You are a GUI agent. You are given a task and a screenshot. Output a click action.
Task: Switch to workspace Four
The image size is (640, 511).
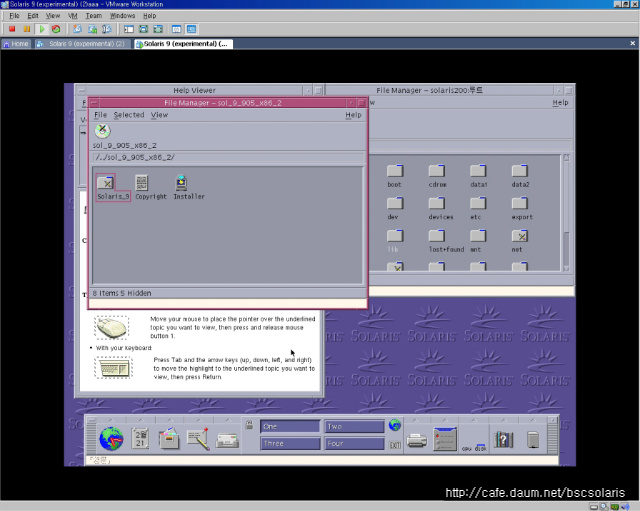(354, 444)
